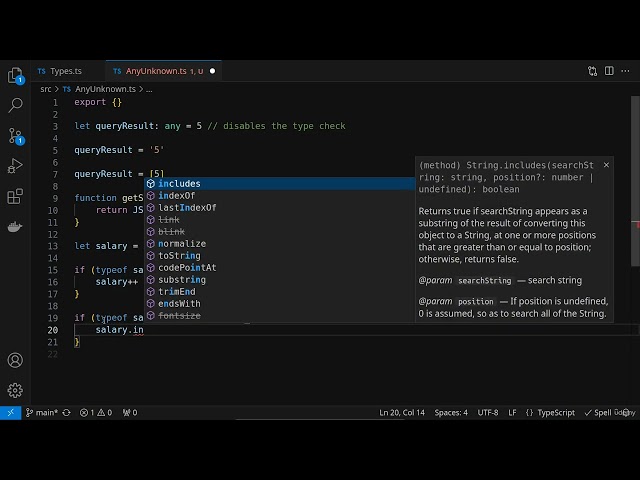Select the lastIndexOf suggestion

[x=280, y=208]
